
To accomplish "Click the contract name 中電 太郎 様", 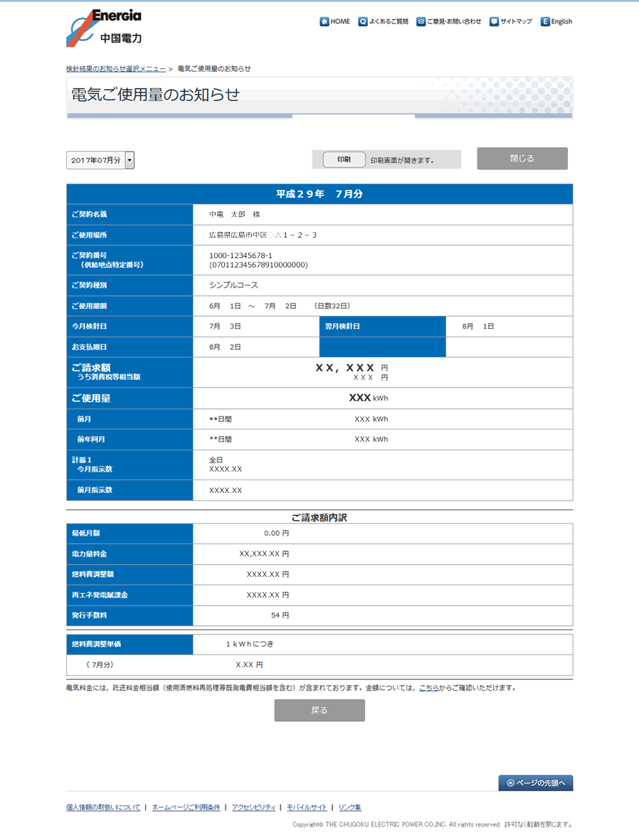I will (x=235, y=214).
